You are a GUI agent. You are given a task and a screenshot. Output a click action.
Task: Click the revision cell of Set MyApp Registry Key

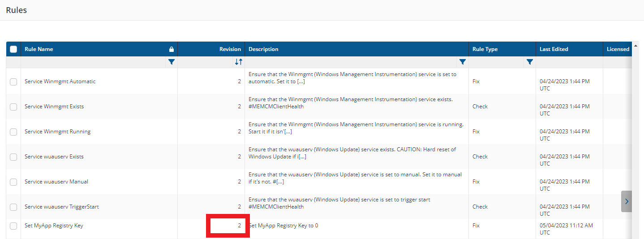(228, 226)
